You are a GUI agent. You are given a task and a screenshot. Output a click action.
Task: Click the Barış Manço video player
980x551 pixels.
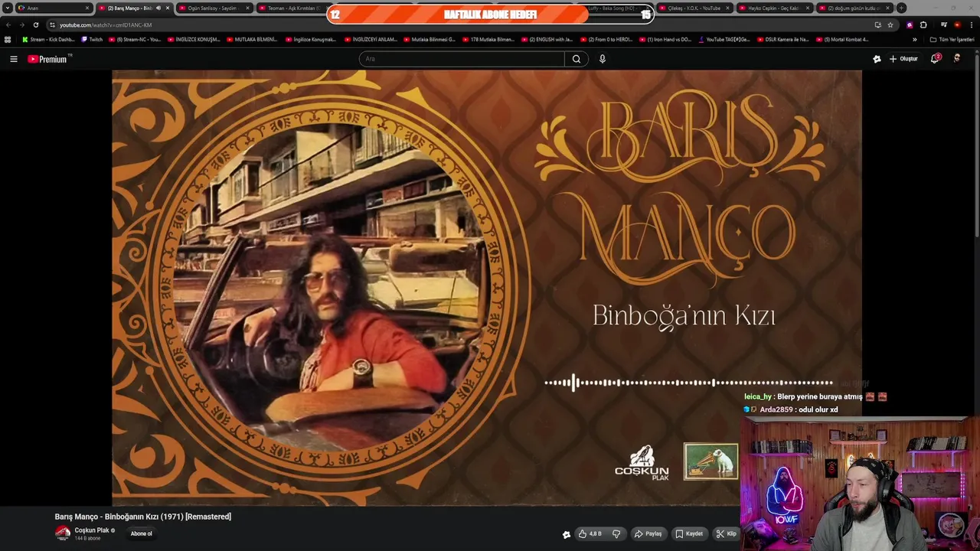tap(487, 288)
